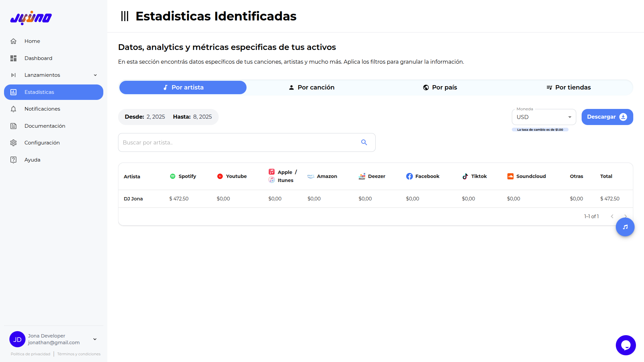Screen dimensions: 644x362
Task: Click the search magnifier icon
Action: (x=364, y=142)
